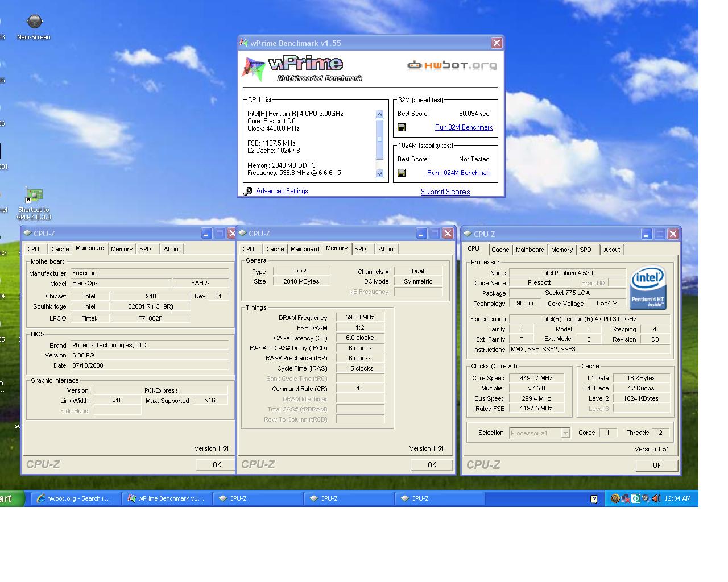Click the title bar icon of CPU-Z Memory window
The width and height of the screenshot is (728, 582).
pos(242,234)
